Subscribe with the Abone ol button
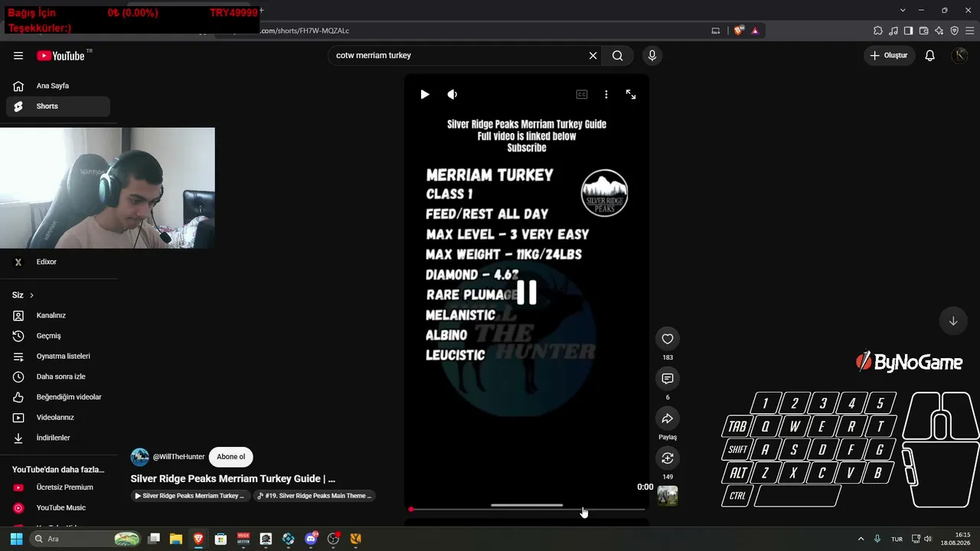The image size is (980, 551). pyautogui.click(x=231, y=457)
